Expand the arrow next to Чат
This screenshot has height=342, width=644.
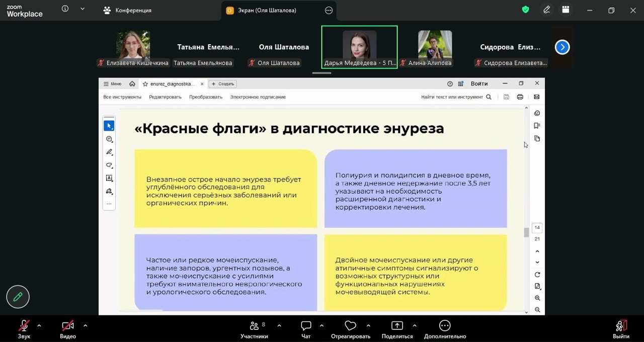[x=321, y=325]
